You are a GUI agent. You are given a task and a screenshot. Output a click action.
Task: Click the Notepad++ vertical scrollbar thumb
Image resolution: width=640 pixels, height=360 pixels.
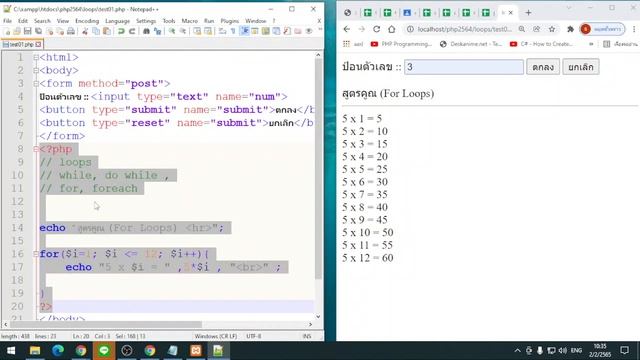[318, 169]
